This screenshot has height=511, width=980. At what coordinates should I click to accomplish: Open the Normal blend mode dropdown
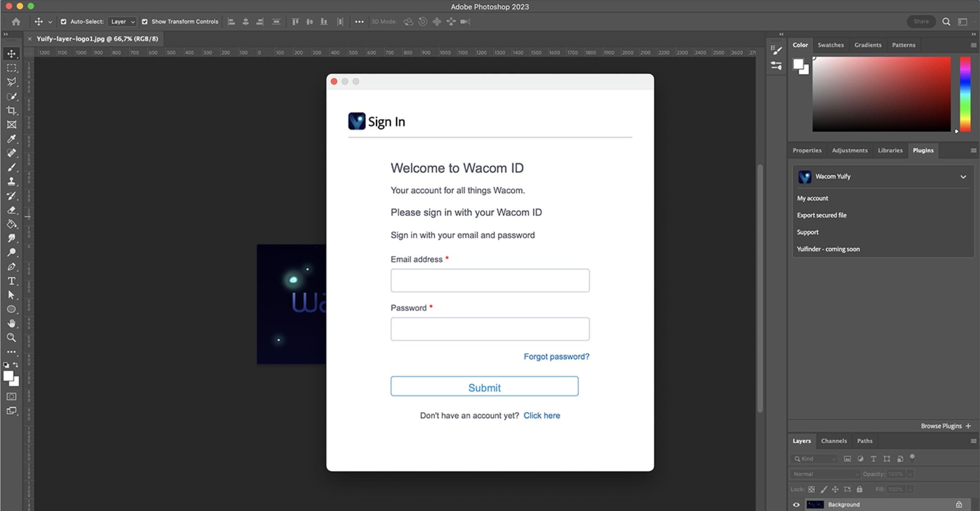pyautogui.click(x=825, y=474)
